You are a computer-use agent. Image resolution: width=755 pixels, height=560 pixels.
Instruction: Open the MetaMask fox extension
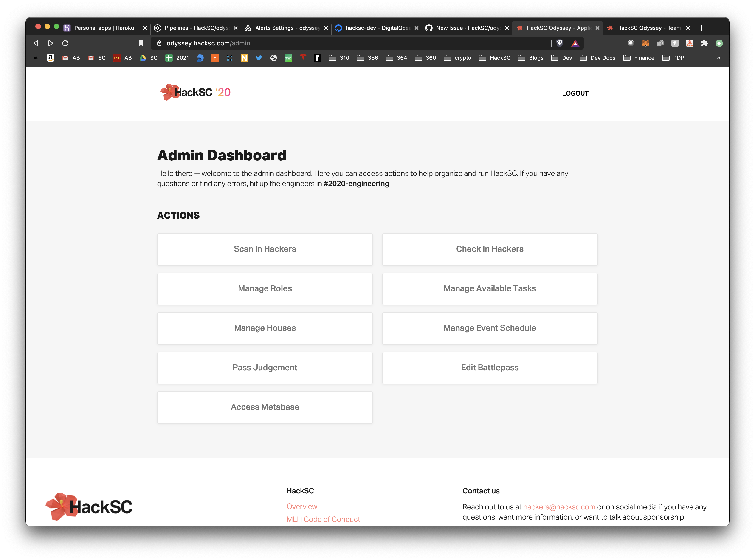click(x=645, y=43)
